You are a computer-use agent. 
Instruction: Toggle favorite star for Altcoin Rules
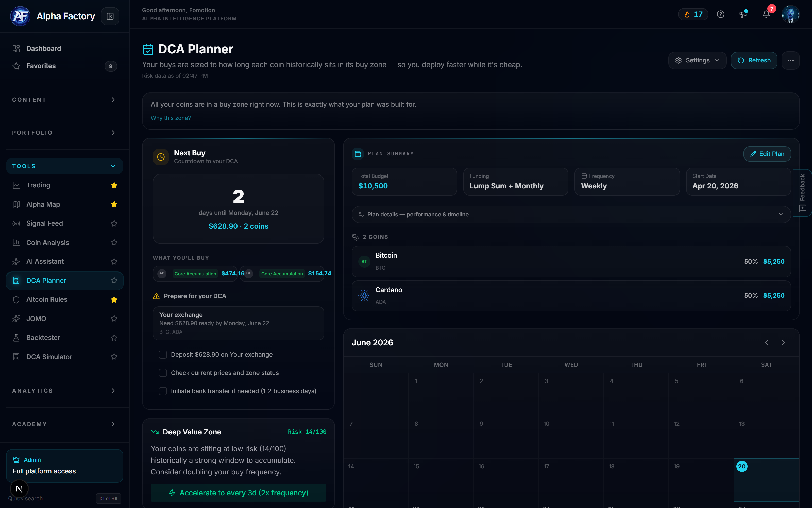click(114, 300)
